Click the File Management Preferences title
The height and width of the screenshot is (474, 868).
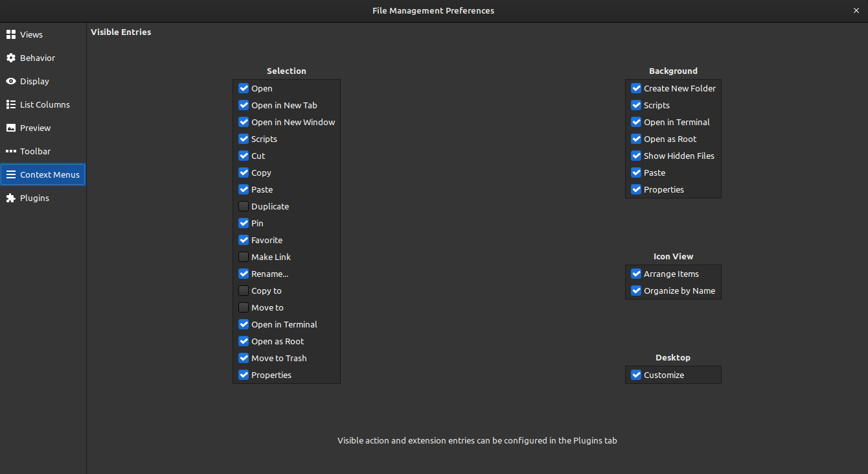433,10
